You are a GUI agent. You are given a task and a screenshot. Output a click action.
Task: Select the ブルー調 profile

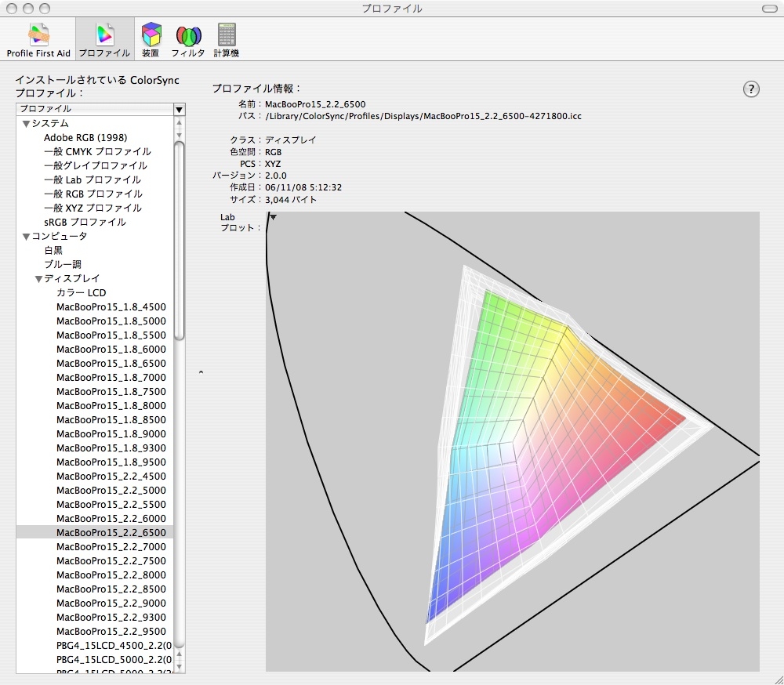(62, 264)
